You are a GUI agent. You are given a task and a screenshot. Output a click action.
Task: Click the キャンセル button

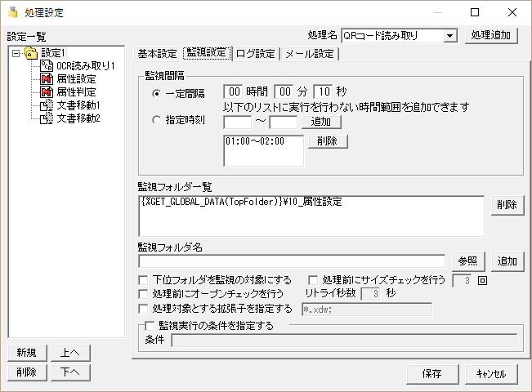click(x=491, y=374)
